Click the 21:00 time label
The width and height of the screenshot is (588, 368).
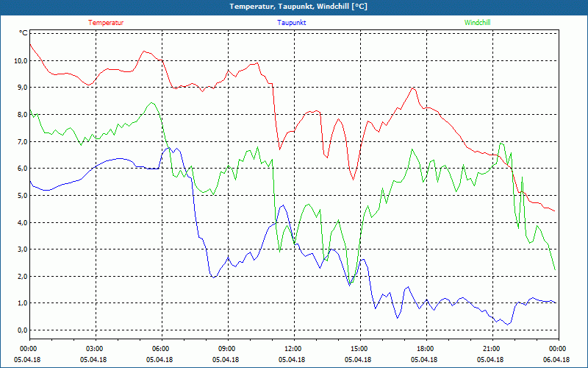point(490,349)
